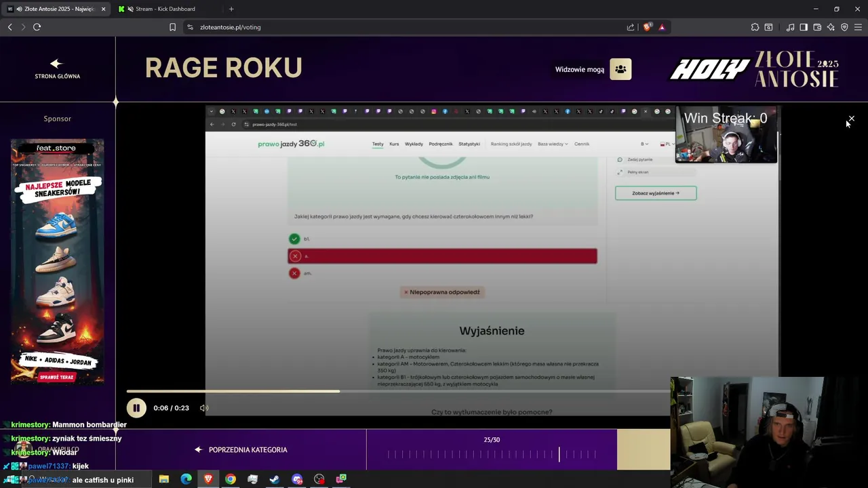Click Zobacz wyjaśnienie button in the video
Viewport: 868px width, 488px height.
(x=656, y=193)
